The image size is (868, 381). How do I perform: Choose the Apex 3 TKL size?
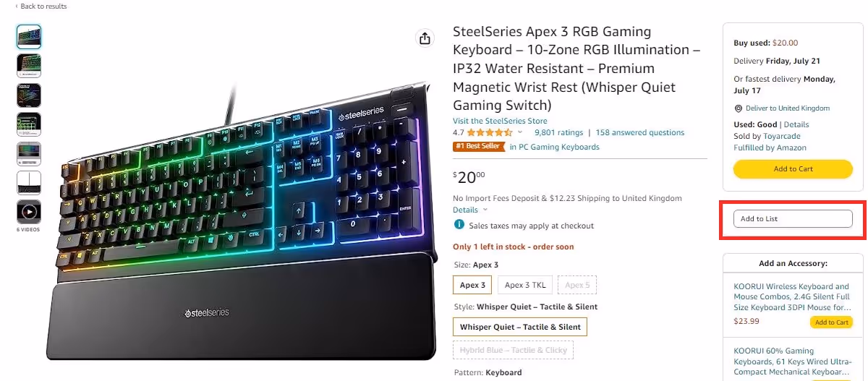[x=525, y=285]
